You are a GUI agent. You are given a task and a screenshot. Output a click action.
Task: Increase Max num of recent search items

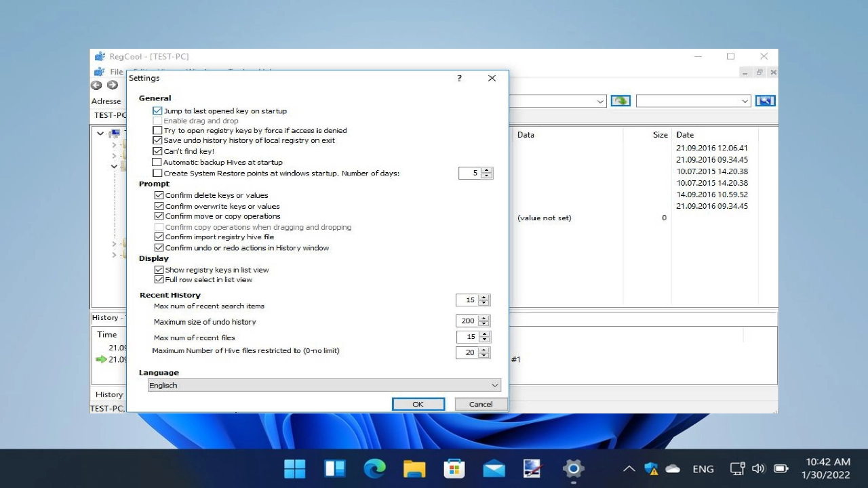(484, 297)
